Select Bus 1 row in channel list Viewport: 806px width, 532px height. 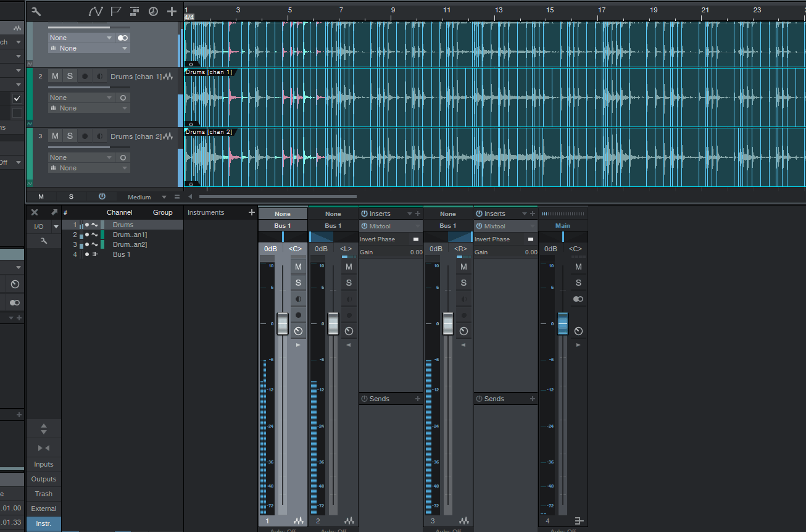pyautogui.click(x=122, y=254)
